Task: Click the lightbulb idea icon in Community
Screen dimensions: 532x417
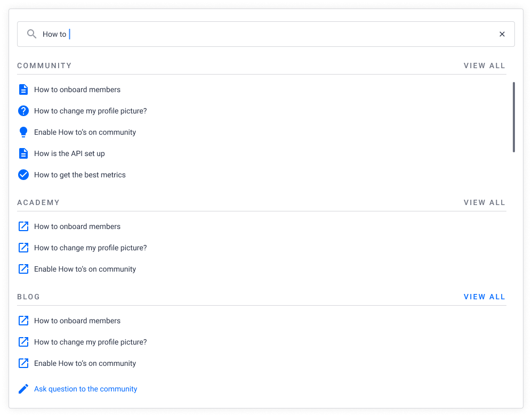Action: pyautogui.click(x=23, y=132)
